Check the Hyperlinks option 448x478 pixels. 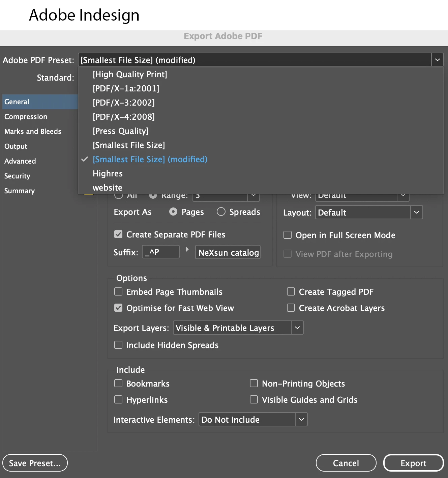(118, 399)
